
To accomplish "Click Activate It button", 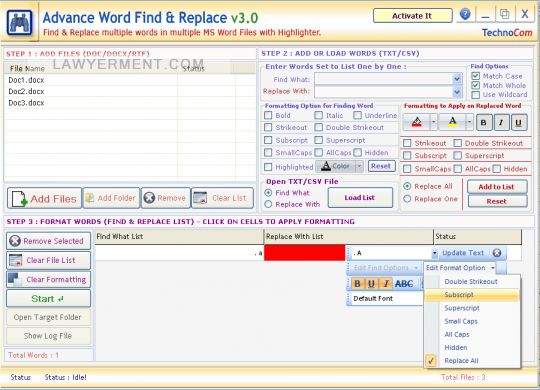I will coord(412,16).
